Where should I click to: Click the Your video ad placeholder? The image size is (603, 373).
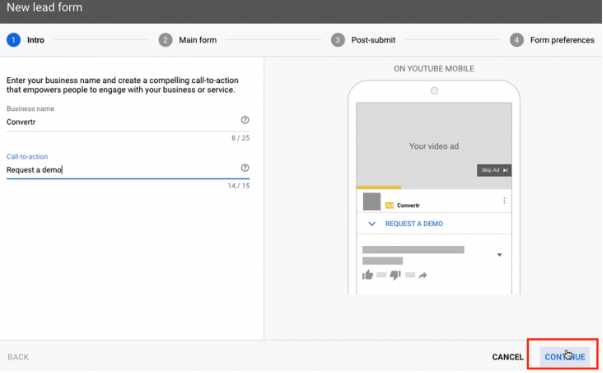click(434, 146)
